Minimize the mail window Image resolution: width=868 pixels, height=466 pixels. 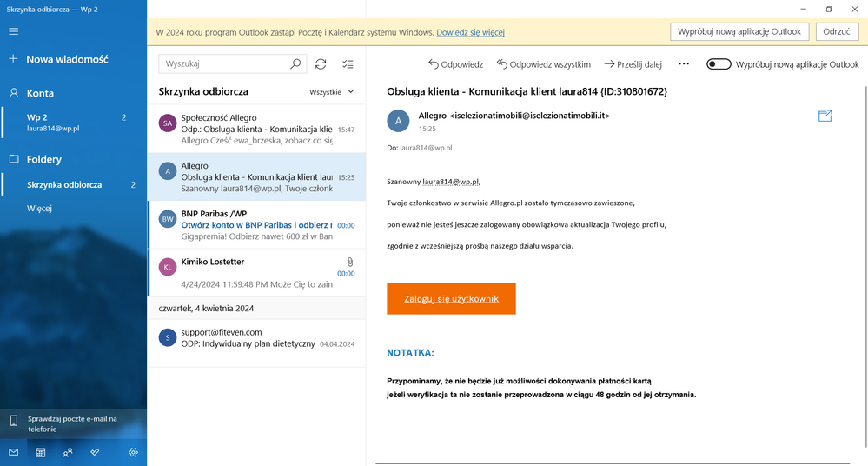click(803, 9)
